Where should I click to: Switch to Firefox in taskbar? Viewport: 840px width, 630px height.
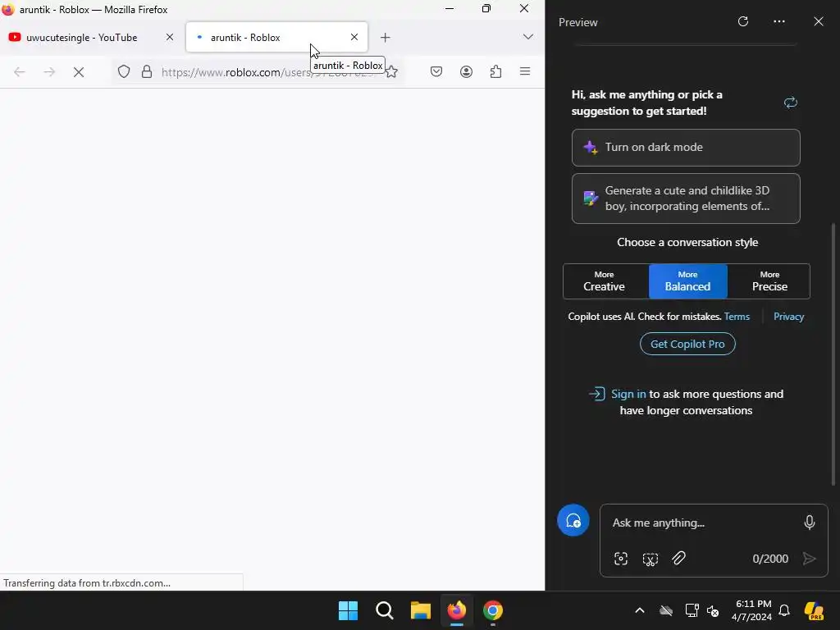coord(457,610)
